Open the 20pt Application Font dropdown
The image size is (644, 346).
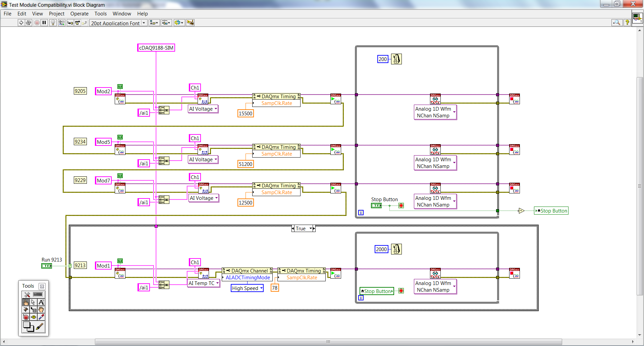118,23
